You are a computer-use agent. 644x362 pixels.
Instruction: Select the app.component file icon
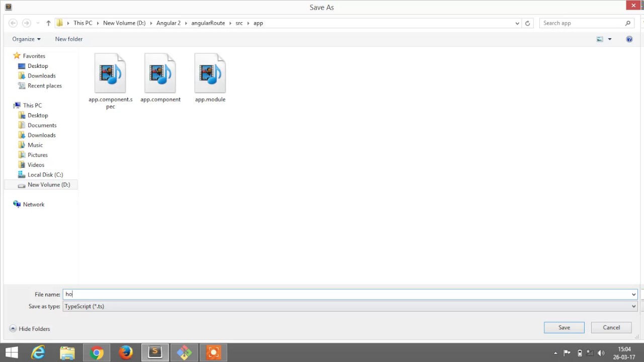point(160,73)
